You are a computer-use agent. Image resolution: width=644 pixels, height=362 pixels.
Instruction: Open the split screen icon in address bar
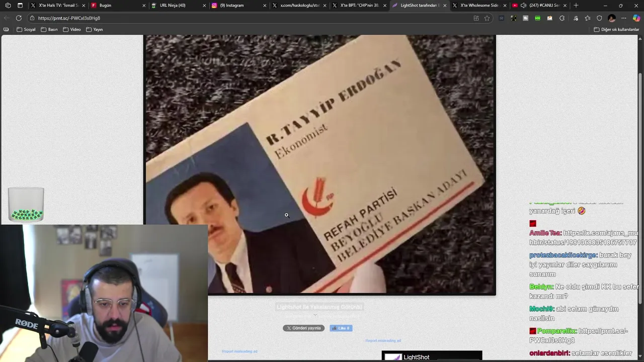tap(476, 18)
